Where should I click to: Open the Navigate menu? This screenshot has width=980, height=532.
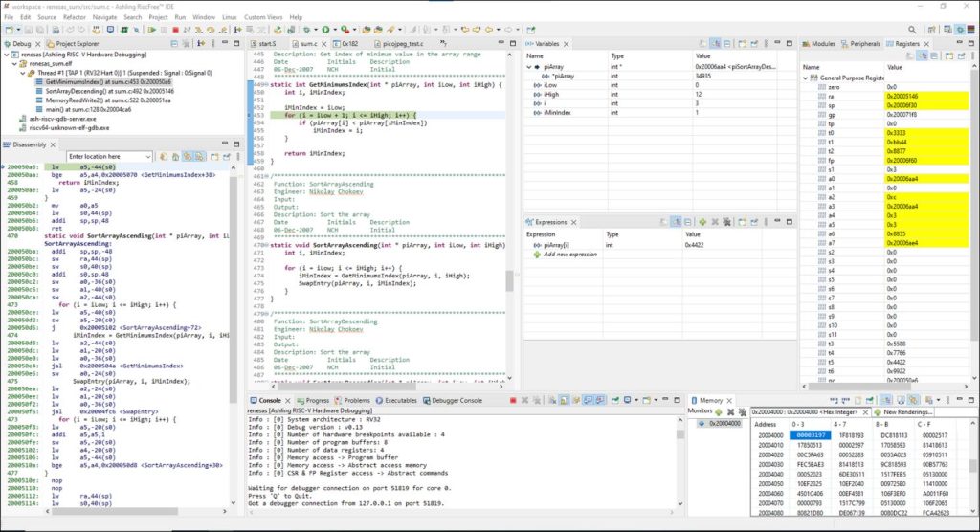pos(105,17)
